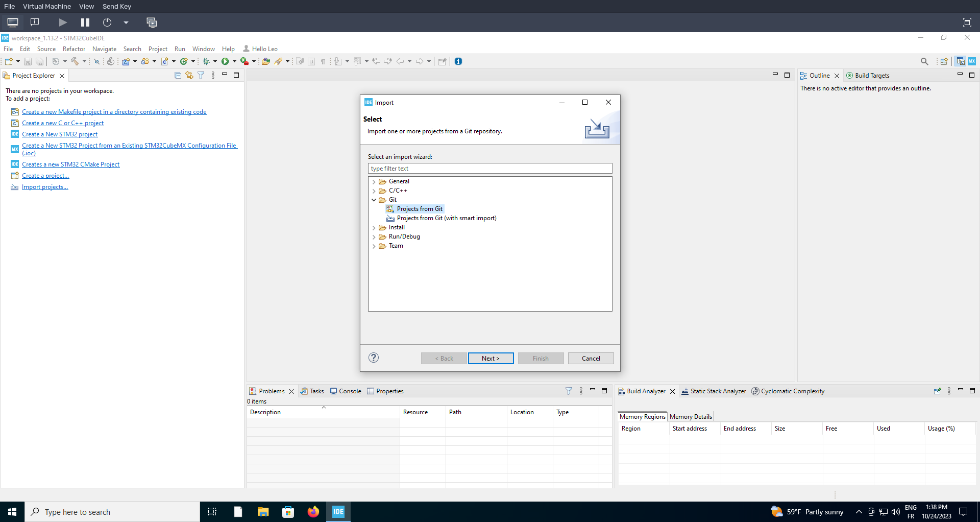This screenshot has width=980, height=522.
Task: Open the Project menu
Action: (158, 49)
